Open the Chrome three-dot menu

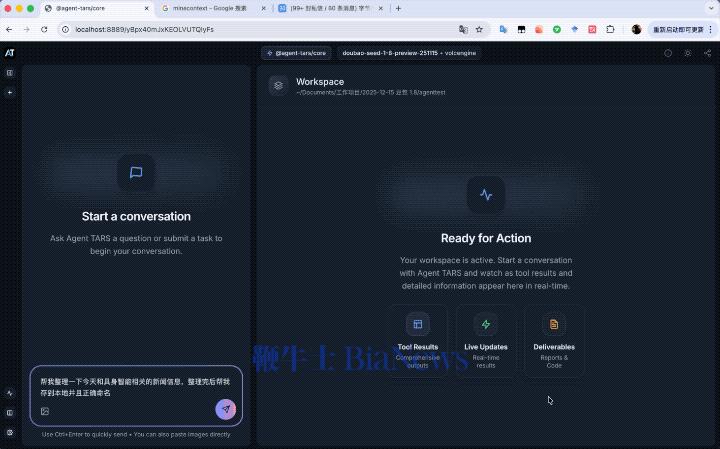coord(708,29)
